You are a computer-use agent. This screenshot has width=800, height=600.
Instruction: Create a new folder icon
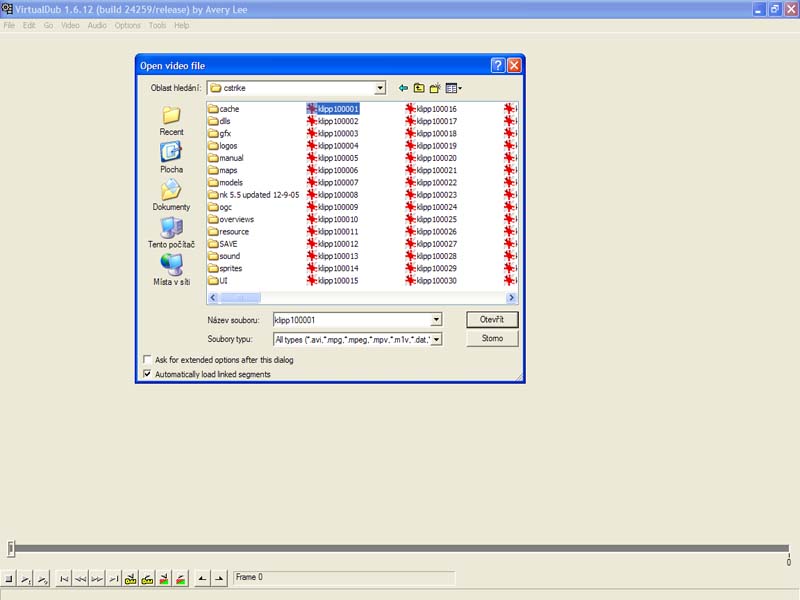[435, 88]
